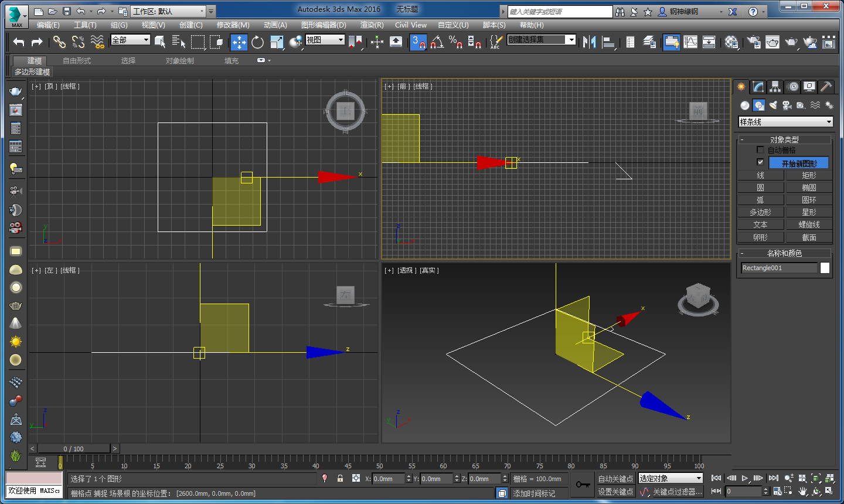
Task: Click the Play Animation button
Action: coord(744,478)
